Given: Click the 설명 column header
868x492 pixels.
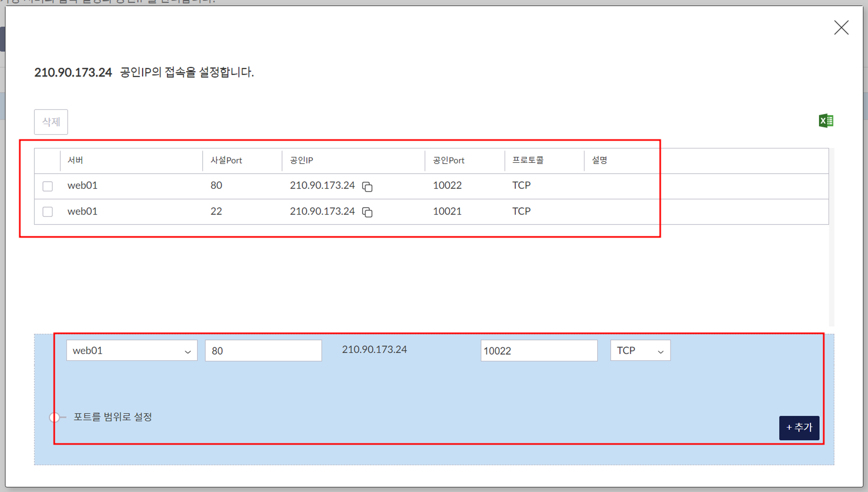Looking at the screenshot, I should (x=599, y=160).
